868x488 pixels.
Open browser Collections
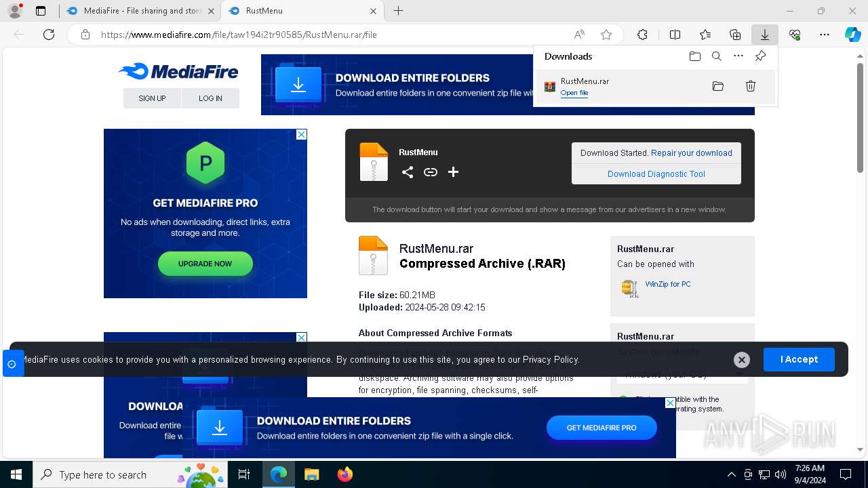pyautogui.click(x=735, y=35)
